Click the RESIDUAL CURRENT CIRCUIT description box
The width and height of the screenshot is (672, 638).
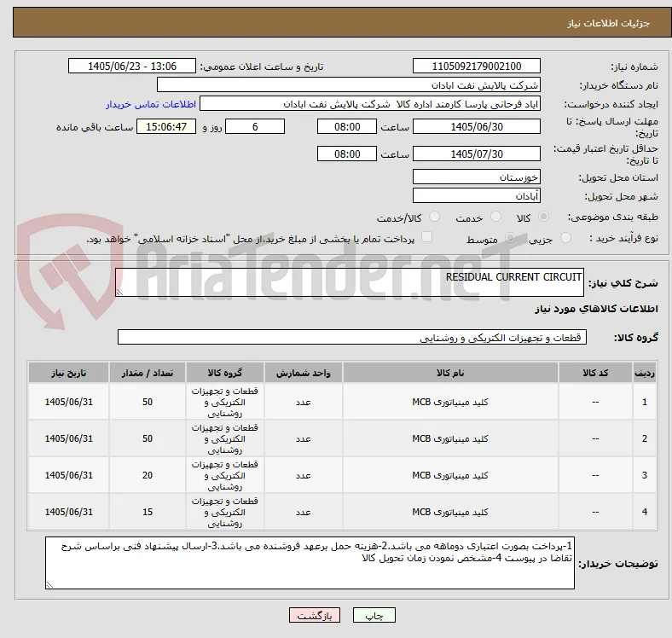click(350, 282)
